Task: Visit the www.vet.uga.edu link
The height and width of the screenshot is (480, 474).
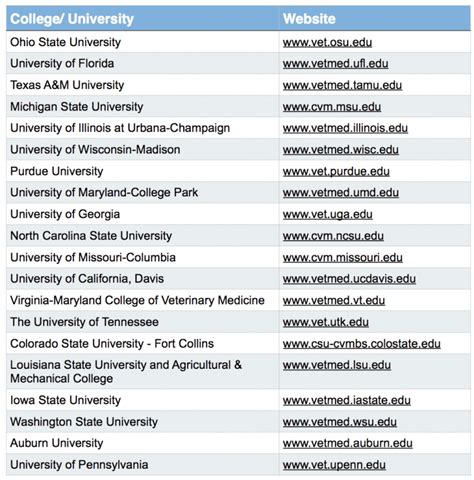Action: tap(328, 214)
